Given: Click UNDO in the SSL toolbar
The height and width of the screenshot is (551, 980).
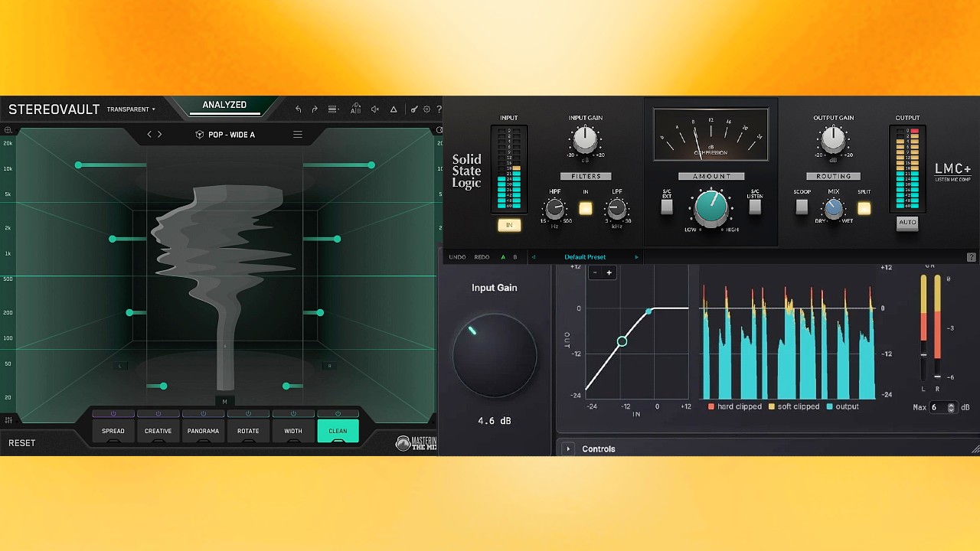Looking at the screenshot, I should pyautogui.click(x=457, y=257).
